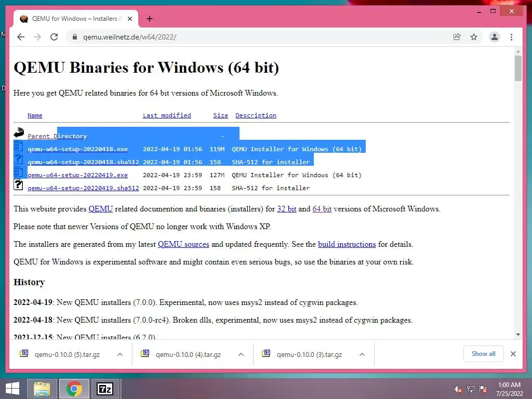Expand options for qemu-0.10.0 (4).tar.gz download
Viewport: 532px width, 399px height.
click(241, 354)
